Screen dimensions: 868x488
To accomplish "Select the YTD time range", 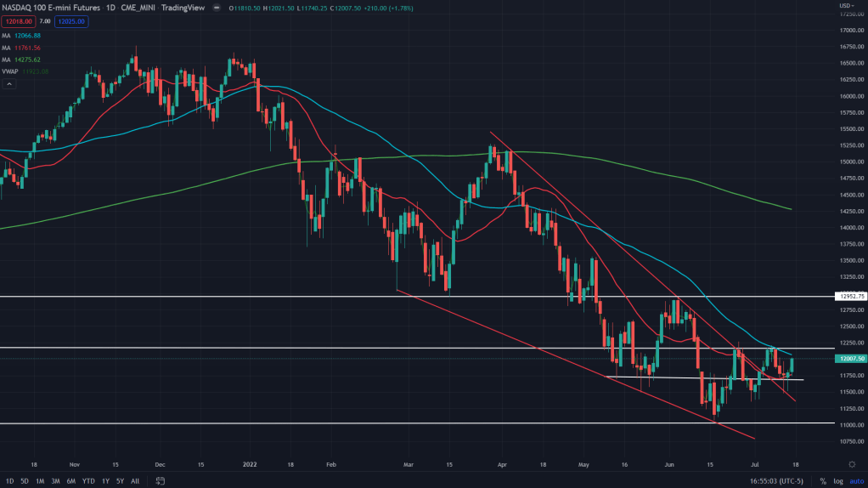I will 88,481.
